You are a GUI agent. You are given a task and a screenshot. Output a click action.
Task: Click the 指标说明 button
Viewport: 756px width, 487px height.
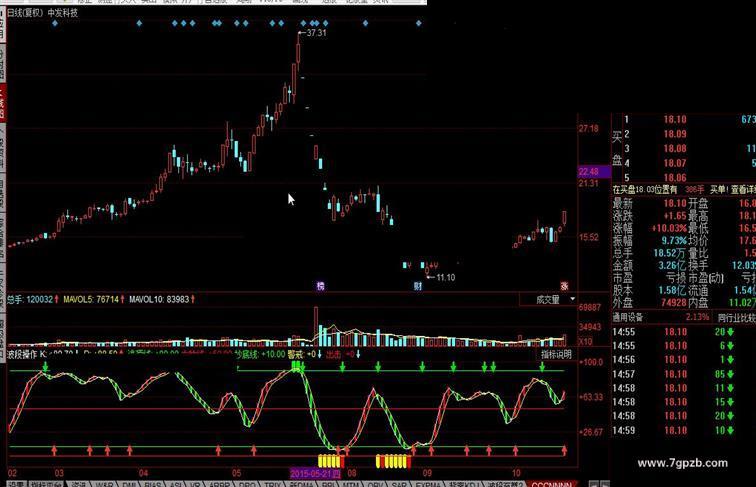pyautogui.click(x=556, y=354)
